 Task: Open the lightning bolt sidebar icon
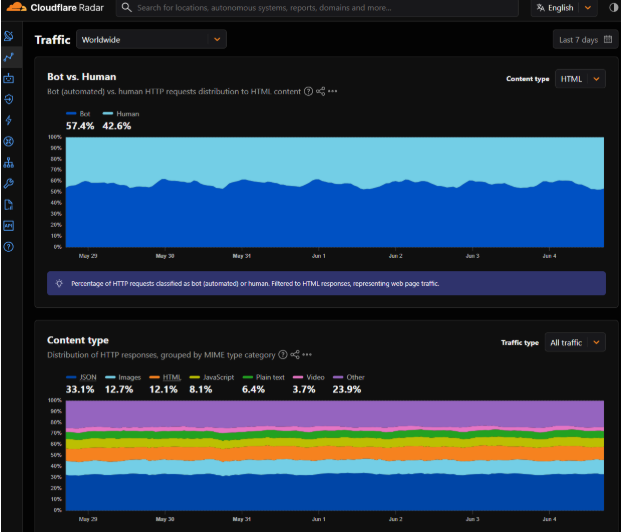click(9, 120)
